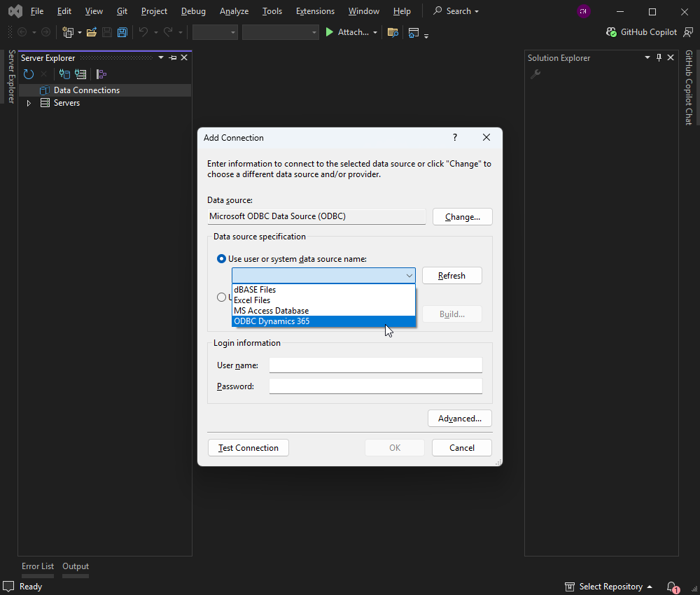This screenshot has height=595, width=700.
Task: Open the Extensions menu
Action: click(315, 11)
